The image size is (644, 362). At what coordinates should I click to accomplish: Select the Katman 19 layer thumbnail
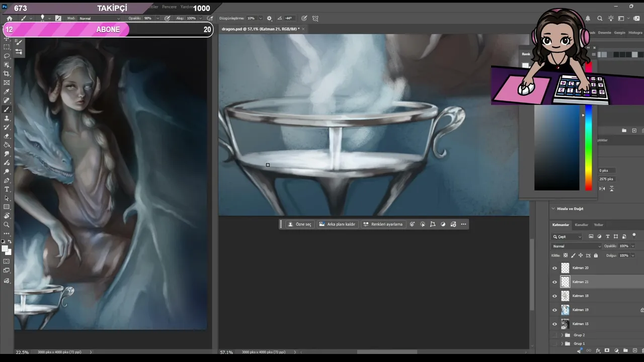566,310
